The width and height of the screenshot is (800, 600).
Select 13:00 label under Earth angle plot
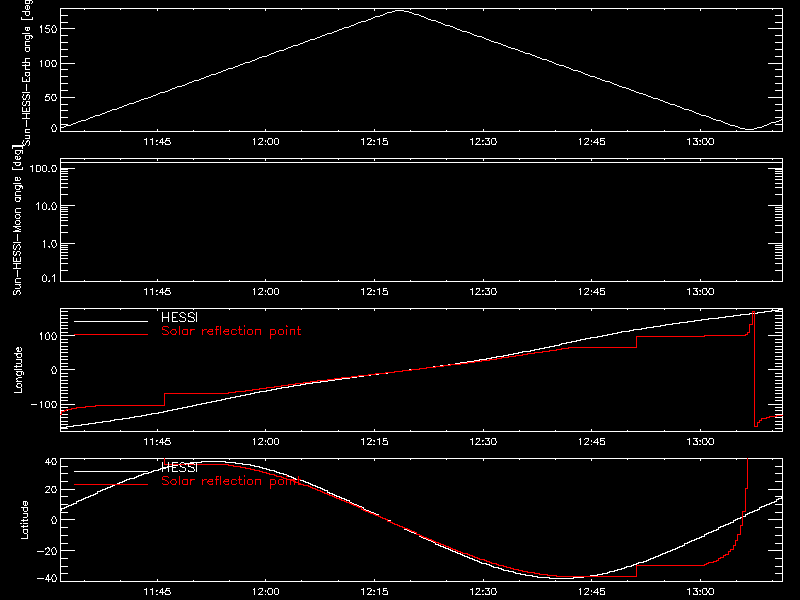[701, 142]
